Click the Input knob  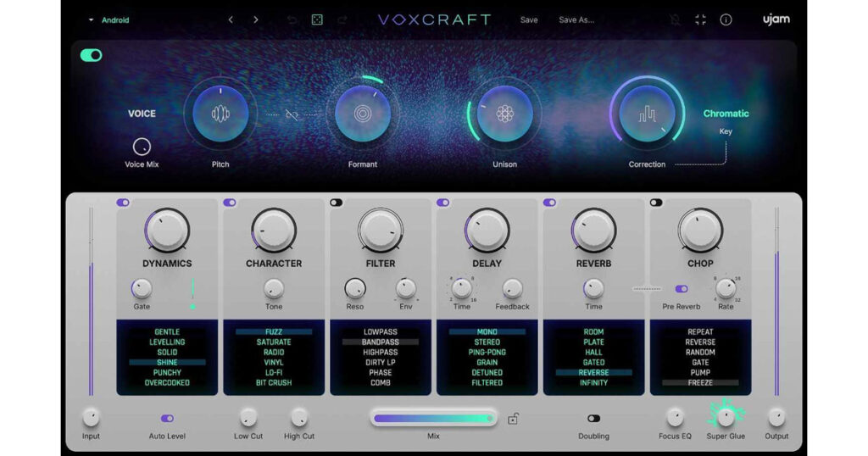click(91, 417)
